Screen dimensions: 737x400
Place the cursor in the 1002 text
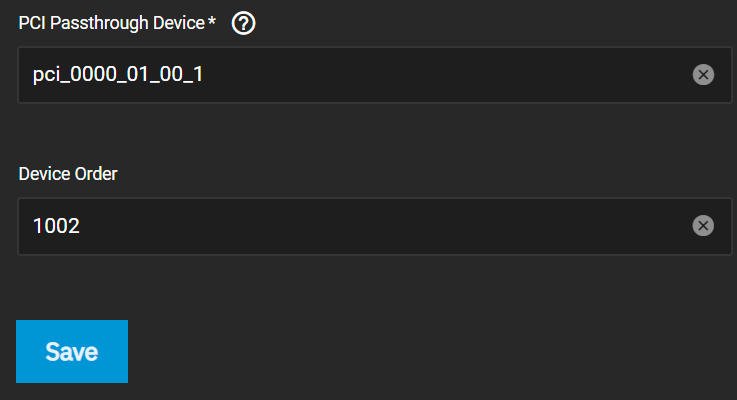coord(56,226)
